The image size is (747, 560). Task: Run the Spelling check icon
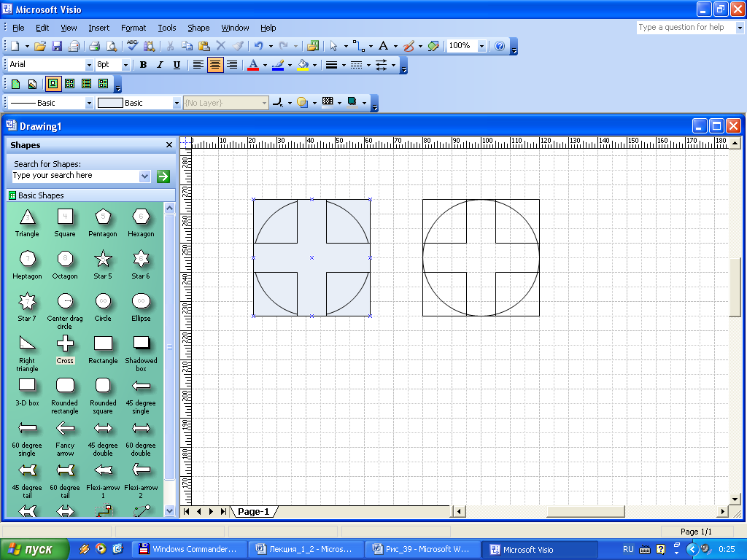pyautogui.click(x=133, y=46)
